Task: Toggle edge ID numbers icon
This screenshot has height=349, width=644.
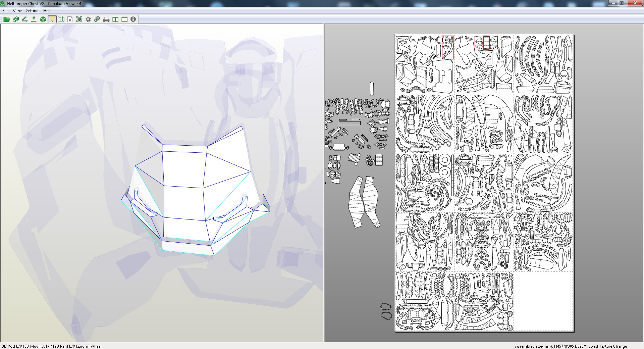Action: coord(34,19)
